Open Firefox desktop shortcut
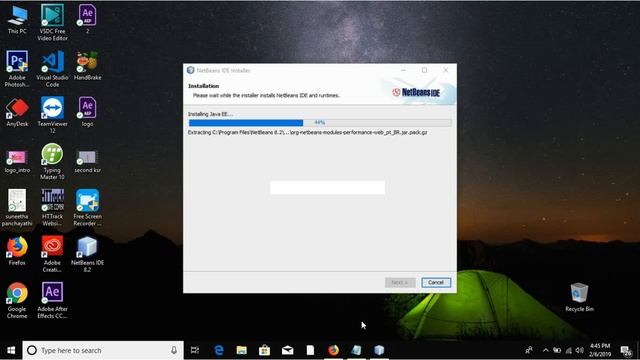 click(17, 251)
